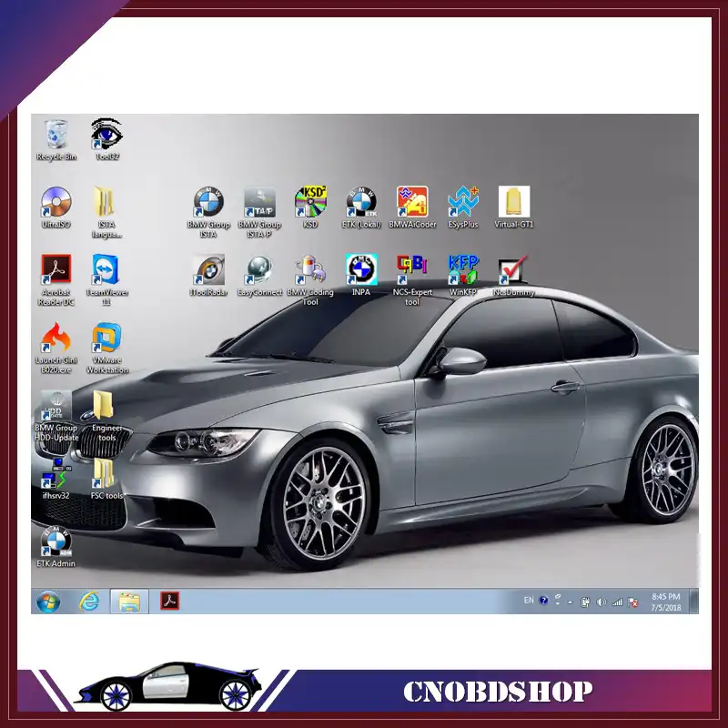Open the IToolRadar icon

tap(208, 276)
